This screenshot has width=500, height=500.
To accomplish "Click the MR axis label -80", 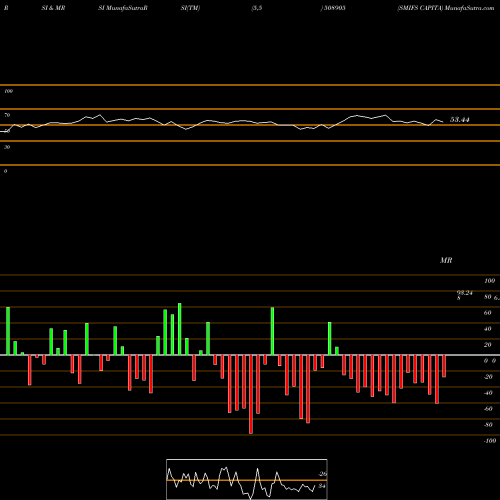I will pos(488,425).
